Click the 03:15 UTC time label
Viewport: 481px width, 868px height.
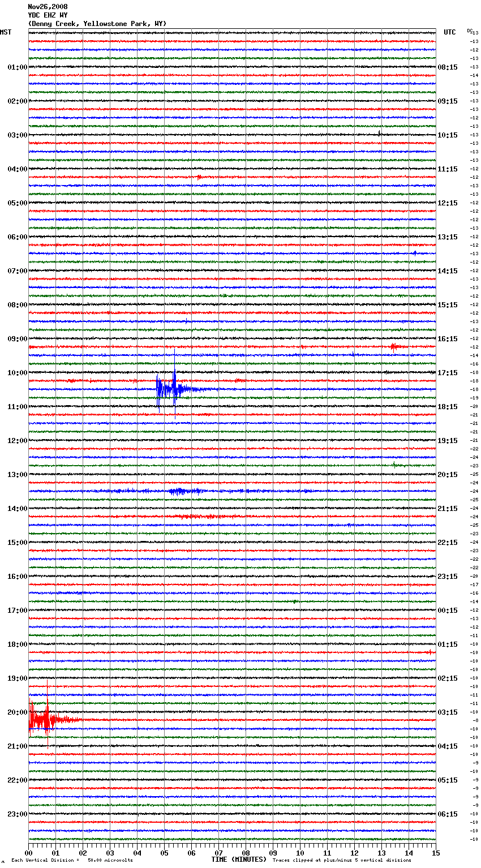point(448,712)
